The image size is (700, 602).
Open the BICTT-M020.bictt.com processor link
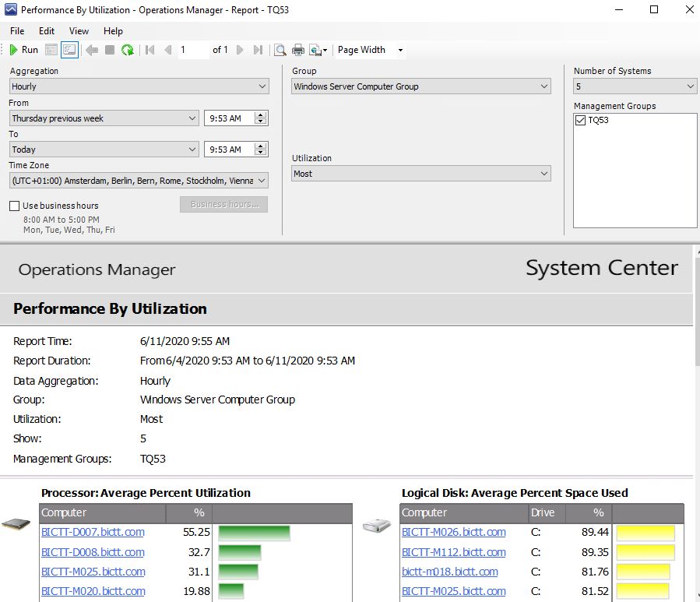[x=93, y=591]
